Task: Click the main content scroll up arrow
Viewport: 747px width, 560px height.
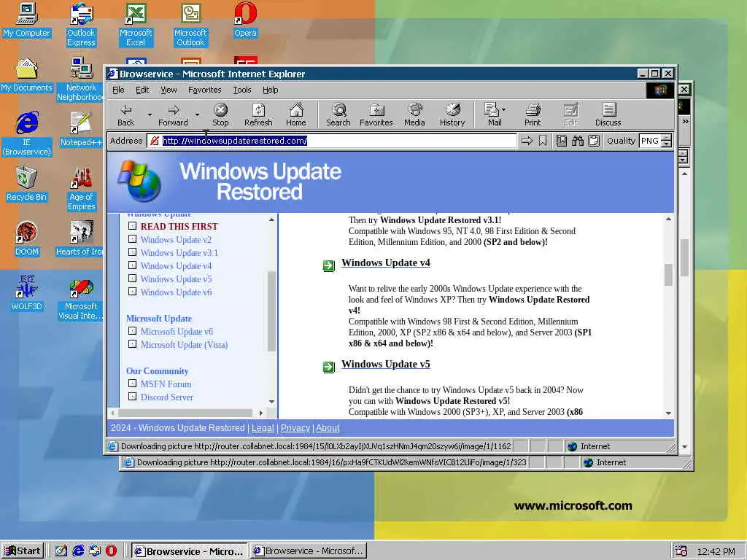Action: click(x=668, y=219)
